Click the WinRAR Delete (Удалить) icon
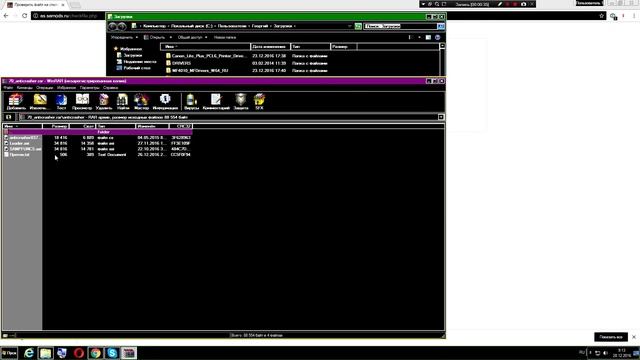This screenshot has height=360, width=640. [104, 102]
